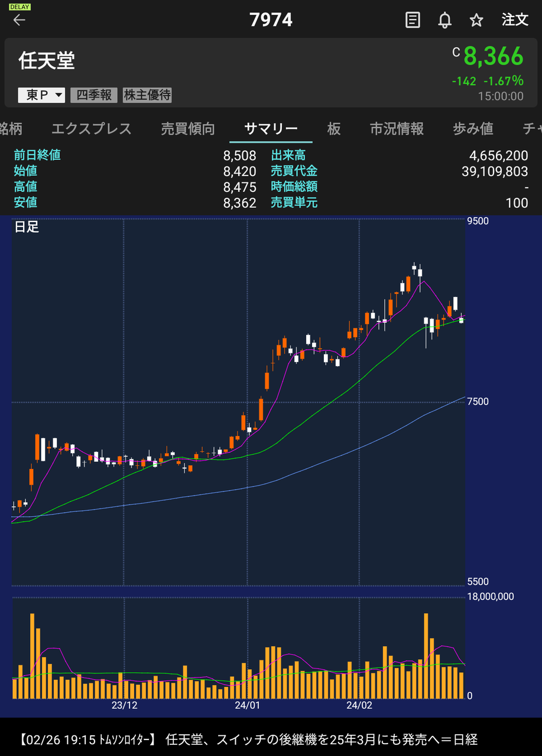
Task: Tap the 注文 order button
Action: pos(514,19)
